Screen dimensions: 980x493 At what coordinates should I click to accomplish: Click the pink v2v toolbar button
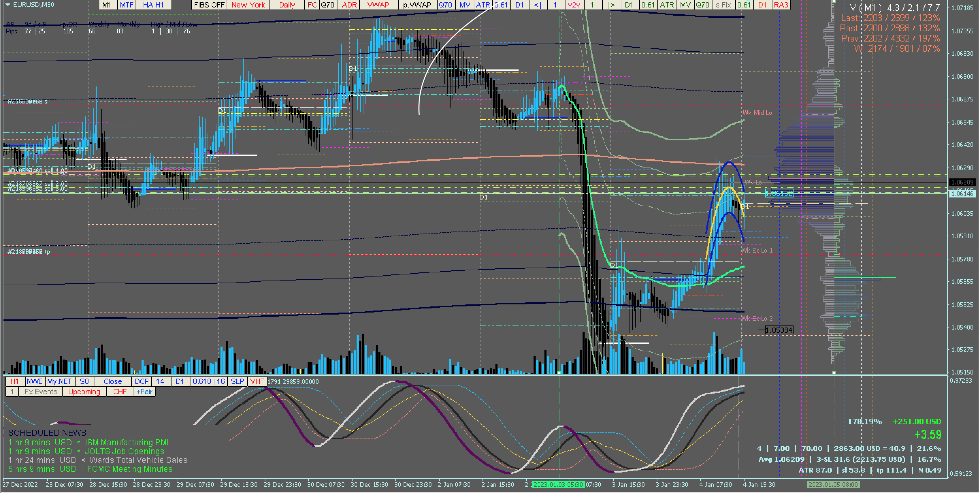tap(574, 5)
